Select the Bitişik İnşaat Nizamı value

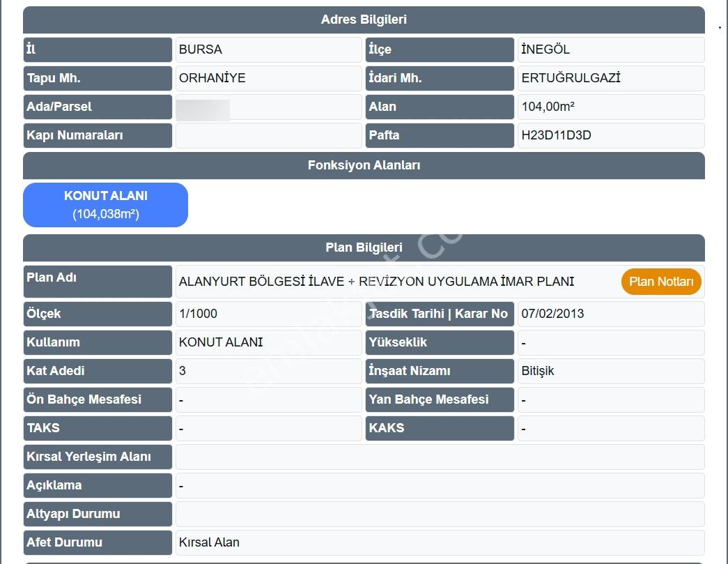pos(538,371)
